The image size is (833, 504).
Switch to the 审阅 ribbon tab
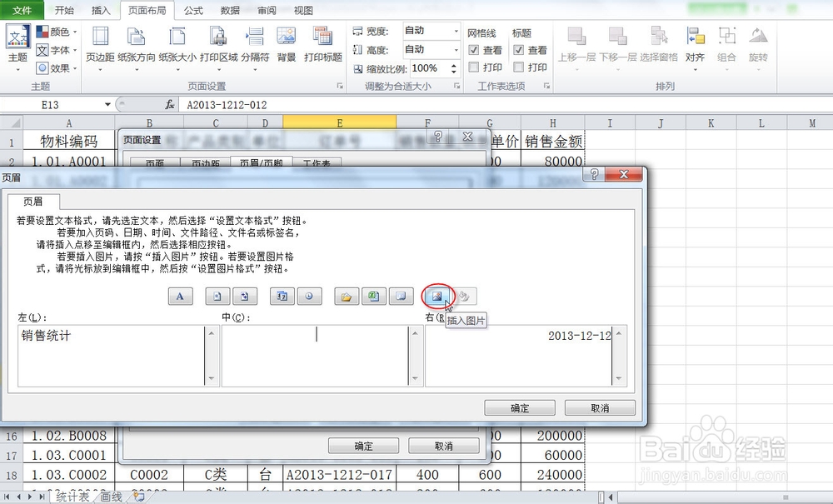click(267, 10)
